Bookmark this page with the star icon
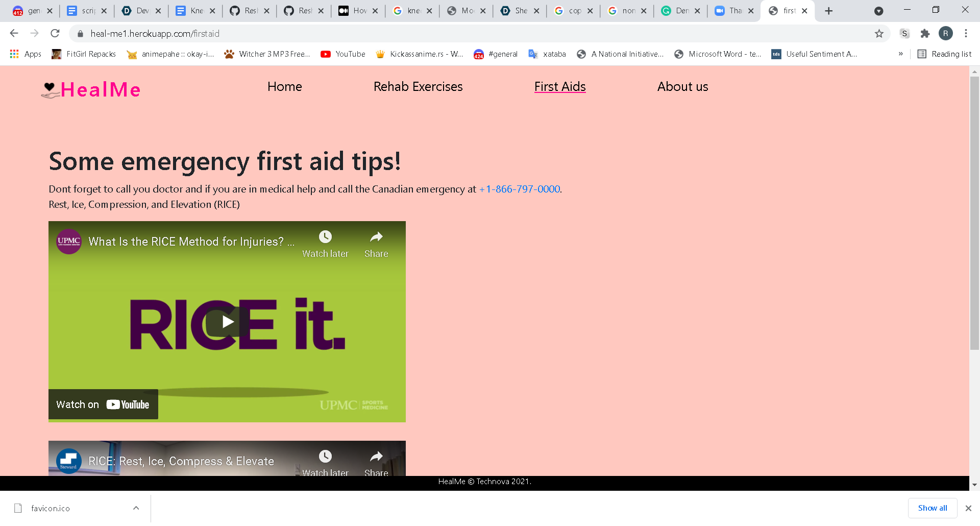980x526 pixels. 879,34
